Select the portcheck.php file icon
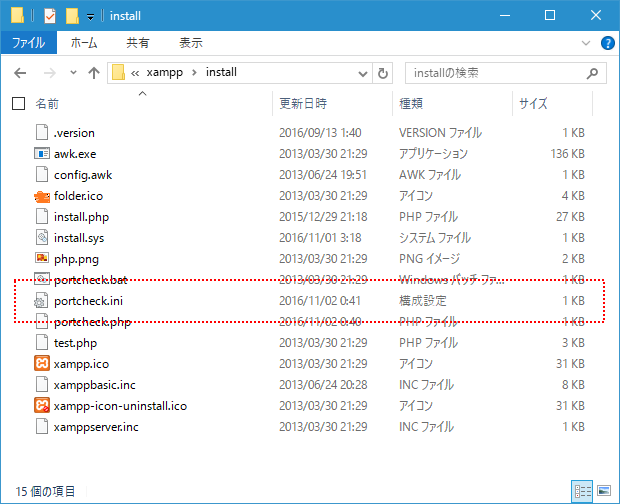Screen dimensions: 620x504 [x=42, y=321]
